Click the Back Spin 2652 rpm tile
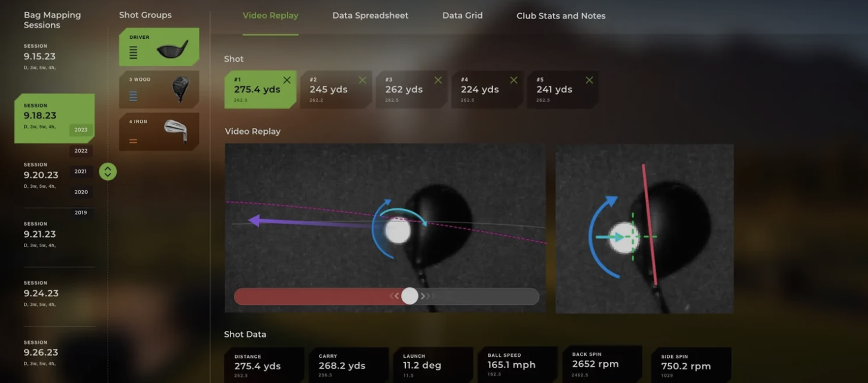868x383 pixels. [602, 363]
